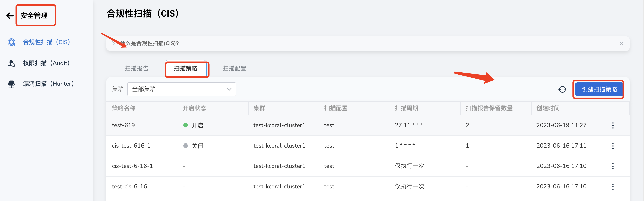This screenshot has height=201, width=644.
Task: Click test-kcoral-cluster1 in the test-619 row
Action: 279,125
